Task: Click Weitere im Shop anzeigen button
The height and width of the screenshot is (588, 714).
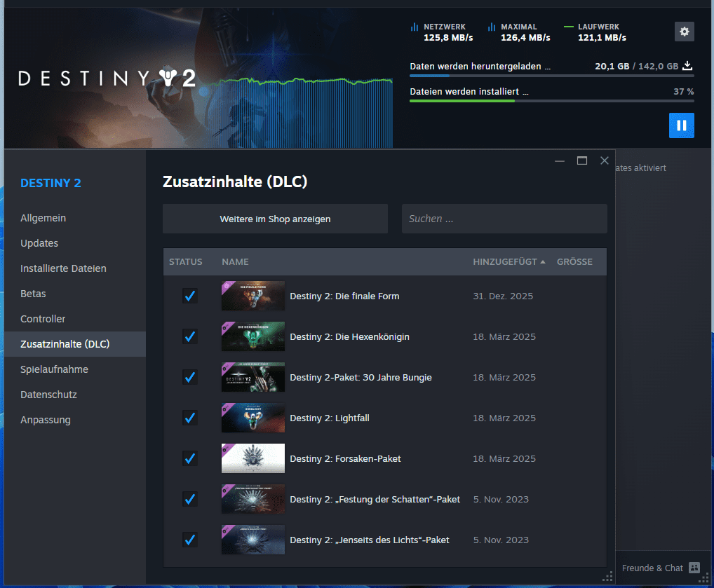Action: 275,219
